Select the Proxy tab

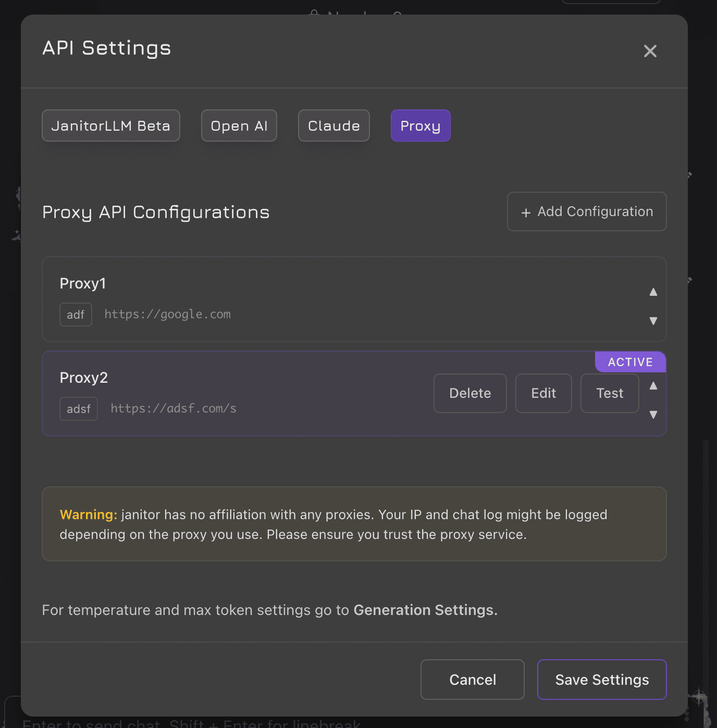[420, 125]
